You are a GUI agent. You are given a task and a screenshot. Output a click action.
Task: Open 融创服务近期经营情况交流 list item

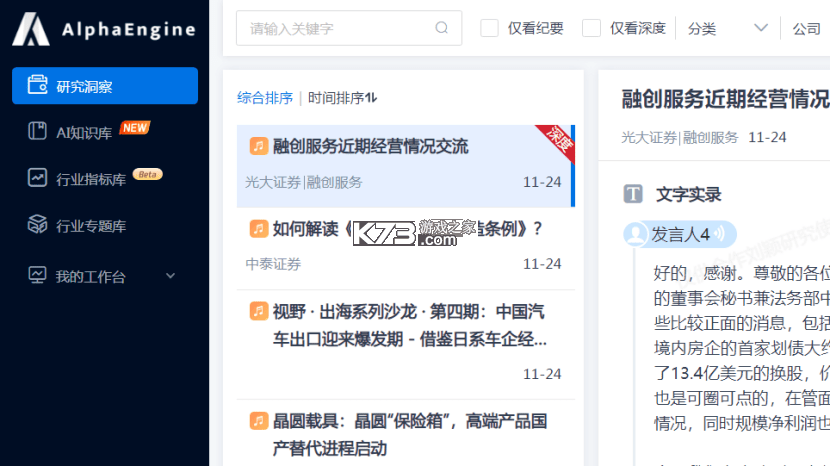[x=405, y=166]
